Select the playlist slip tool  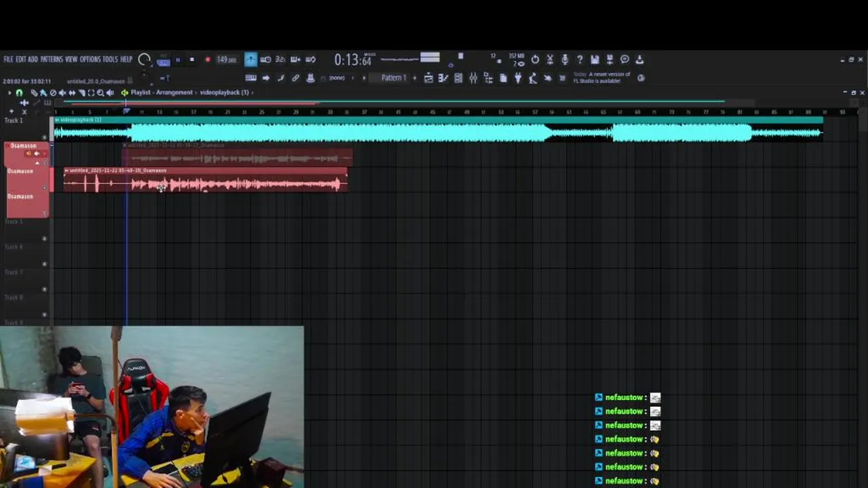[x=72, y=93]
